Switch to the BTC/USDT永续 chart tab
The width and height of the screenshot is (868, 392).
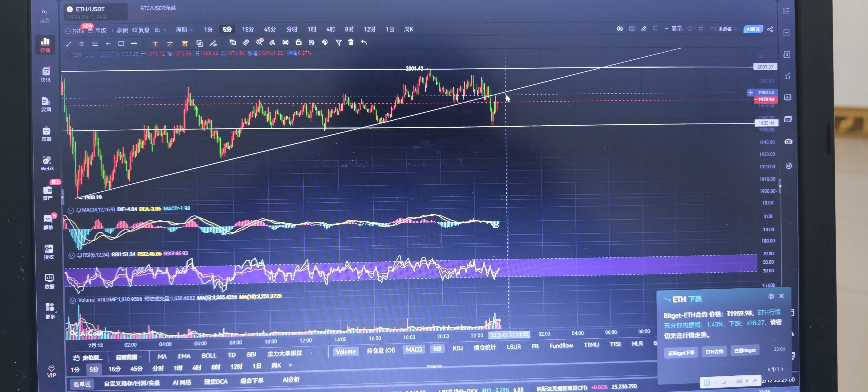(x=158, y=8)
